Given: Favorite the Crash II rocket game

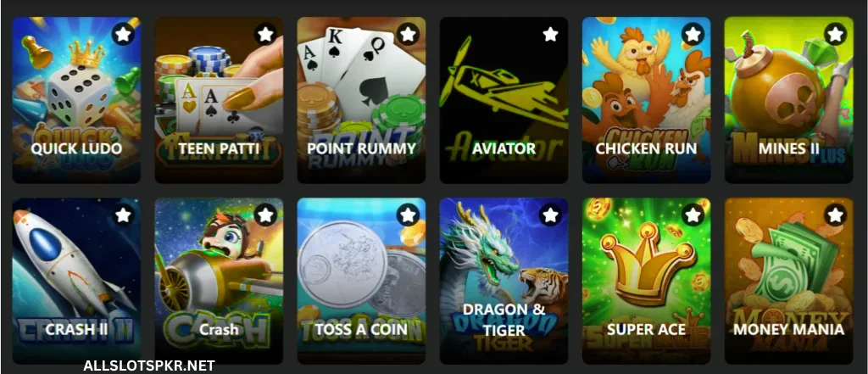Looking at the screenshot, I should tap(123, 215).
